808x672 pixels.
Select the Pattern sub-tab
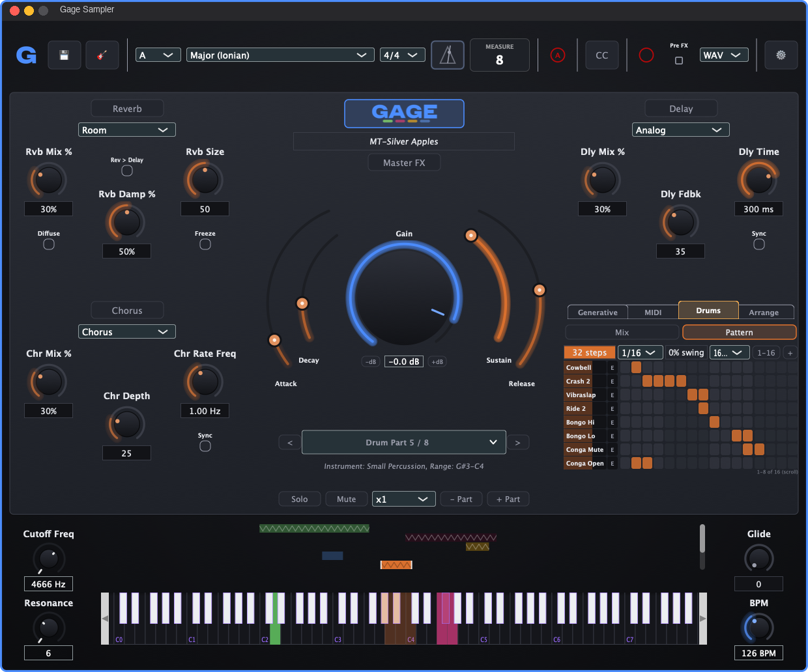tap(740, 333)
